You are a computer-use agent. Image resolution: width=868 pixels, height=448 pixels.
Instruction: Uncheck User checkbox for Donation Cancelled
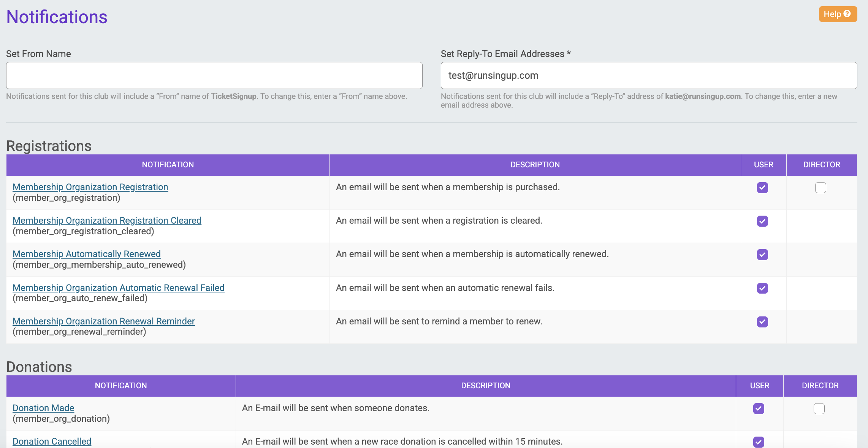(759, 442)
